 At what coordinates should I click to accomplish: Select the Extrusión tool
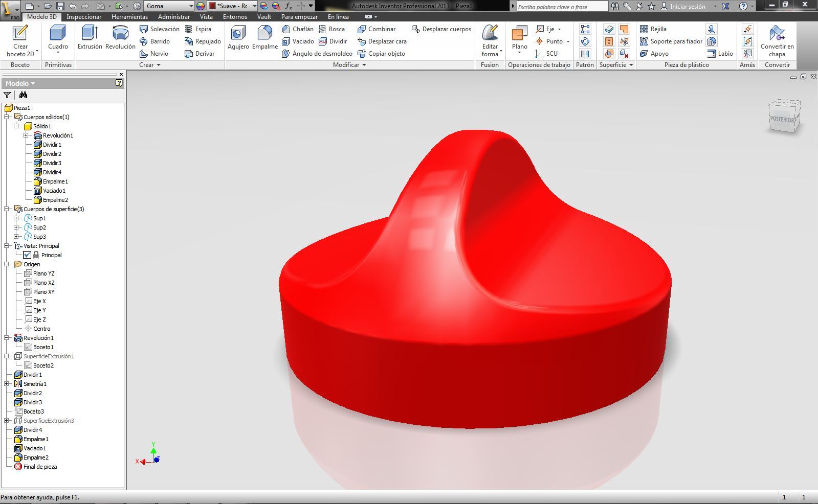(x=90, y=38)
